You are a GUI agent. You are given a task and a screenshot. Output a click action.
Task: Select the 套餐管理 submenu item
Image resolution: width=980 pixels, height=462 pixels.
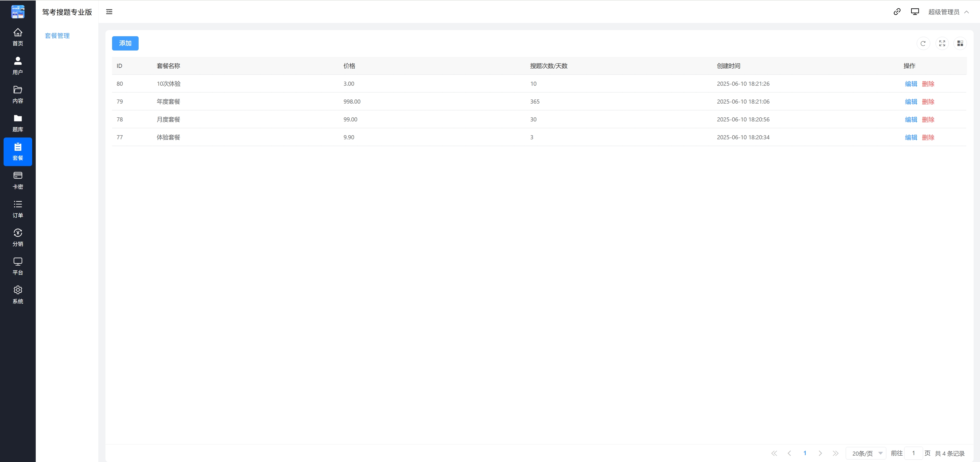point(57,36)
